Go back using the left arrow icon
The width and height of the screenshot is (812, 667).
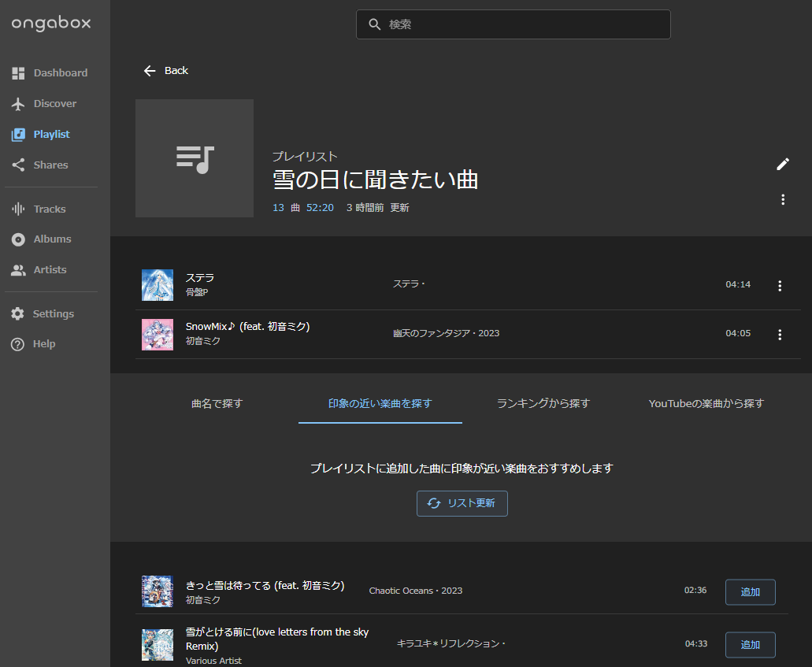pos(150,70)
